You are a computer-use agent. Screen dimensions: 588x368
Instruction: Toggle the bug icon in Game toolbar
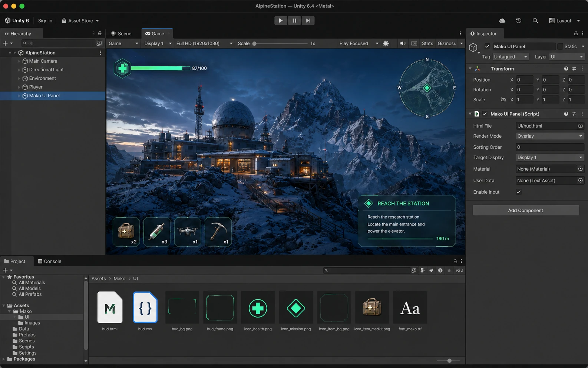386,43
